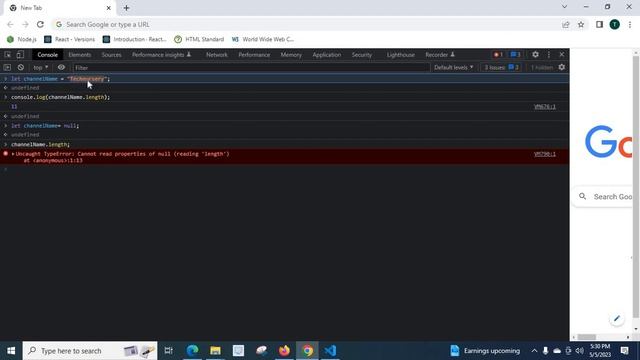Switch to the Network tab

point(217,55)
